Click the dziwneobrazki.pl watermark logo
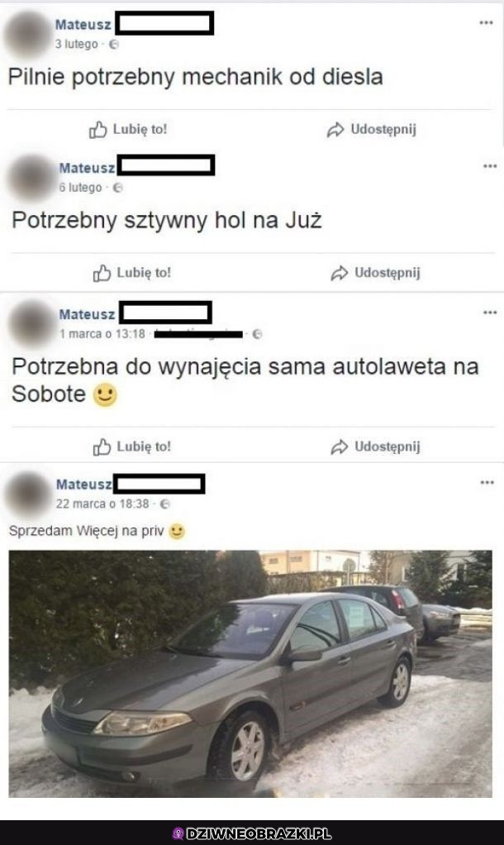The height and width of the screenshot is (845, 504). (251, 833)
